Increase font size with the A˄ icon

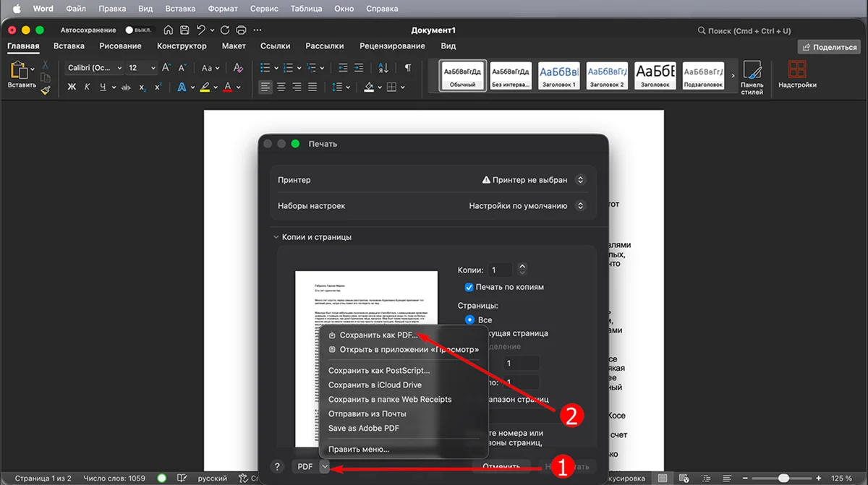[166, 67]
